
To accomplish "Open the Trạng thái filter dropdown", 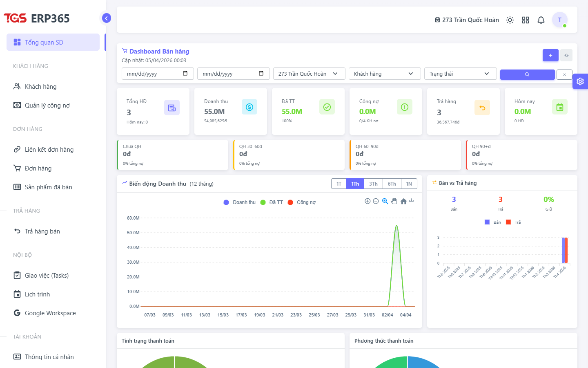I will (460, 74).
